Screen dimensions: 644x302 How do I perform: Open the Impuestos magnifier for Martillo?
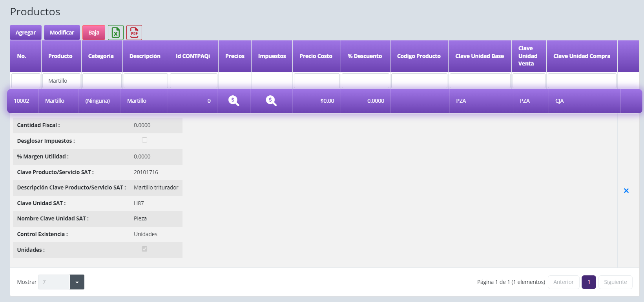click(271, 101)
